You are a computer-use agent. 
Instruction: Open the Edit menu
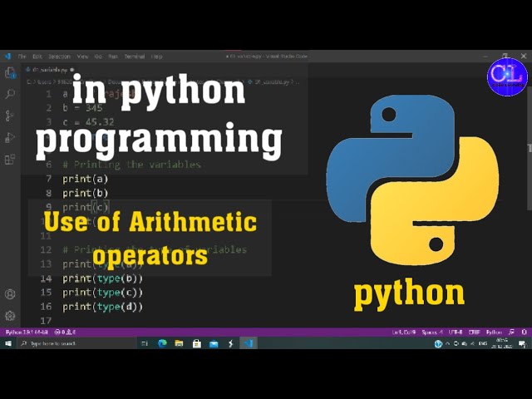pos(37,57)
